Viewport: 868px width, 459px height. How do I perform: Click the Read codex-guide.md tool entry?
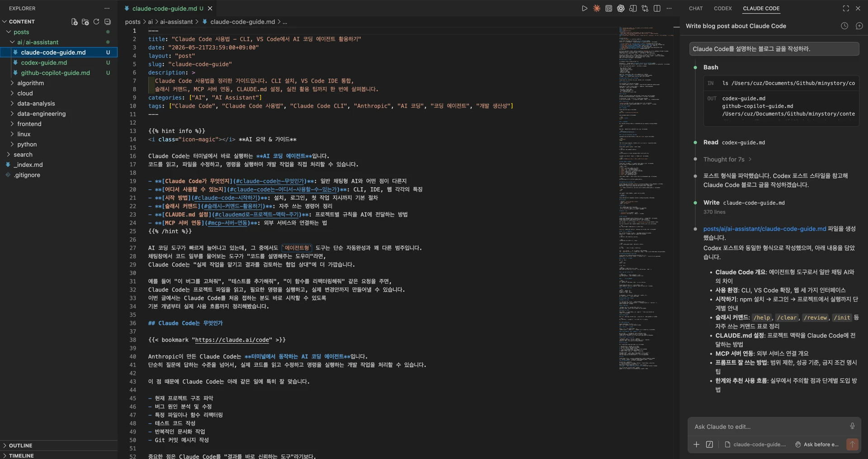734,142
